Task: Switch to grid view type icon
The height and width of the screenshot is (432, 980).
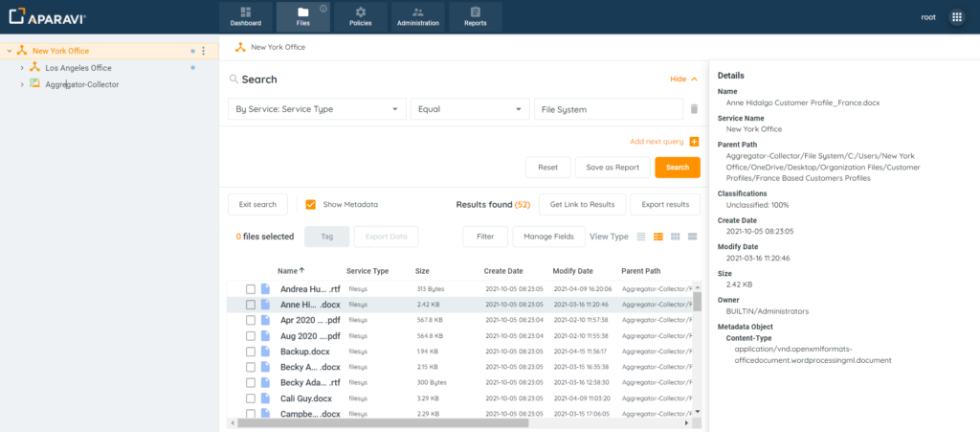Action: [675, 236]
